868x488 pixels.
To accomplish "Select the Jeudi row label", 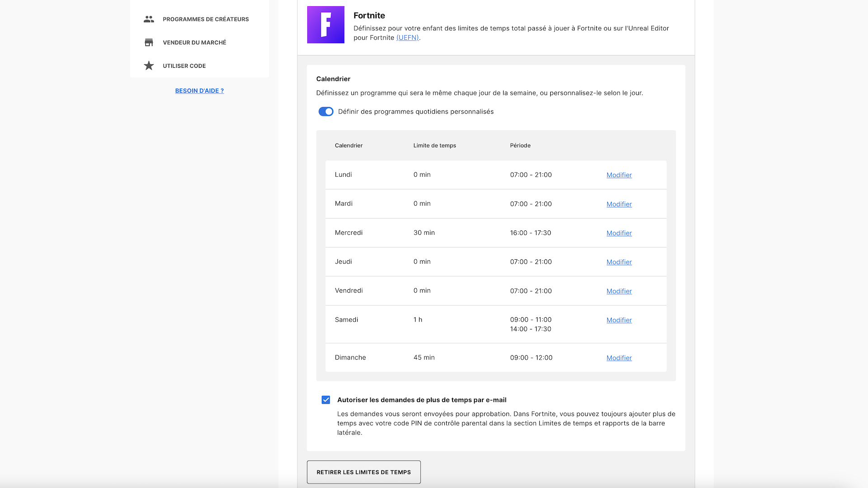I will [343, 262].
